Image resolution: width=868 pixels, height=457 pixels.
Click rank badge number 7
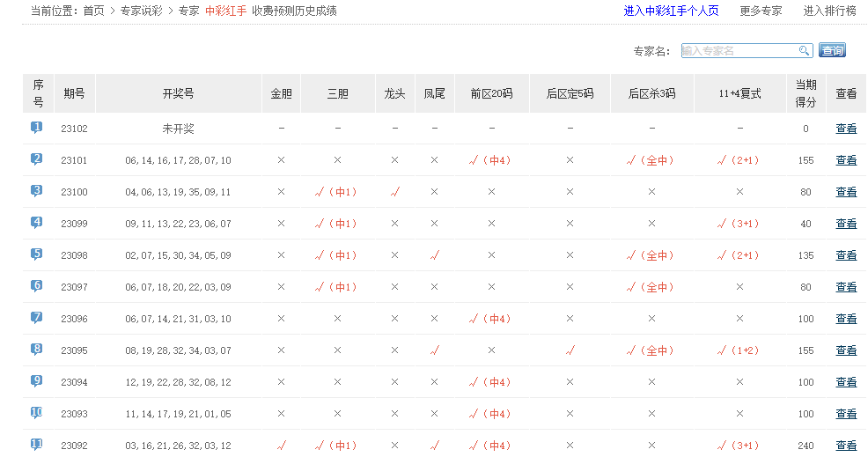pyautogui.click(x=37, y=318)
